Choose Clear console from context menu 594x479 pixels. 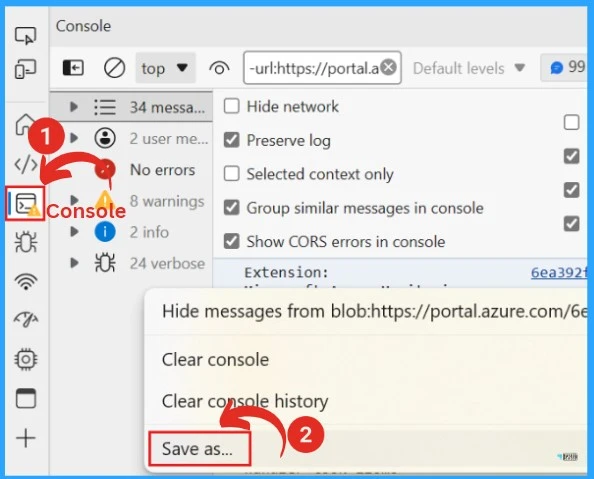click(x=366, y=360)
